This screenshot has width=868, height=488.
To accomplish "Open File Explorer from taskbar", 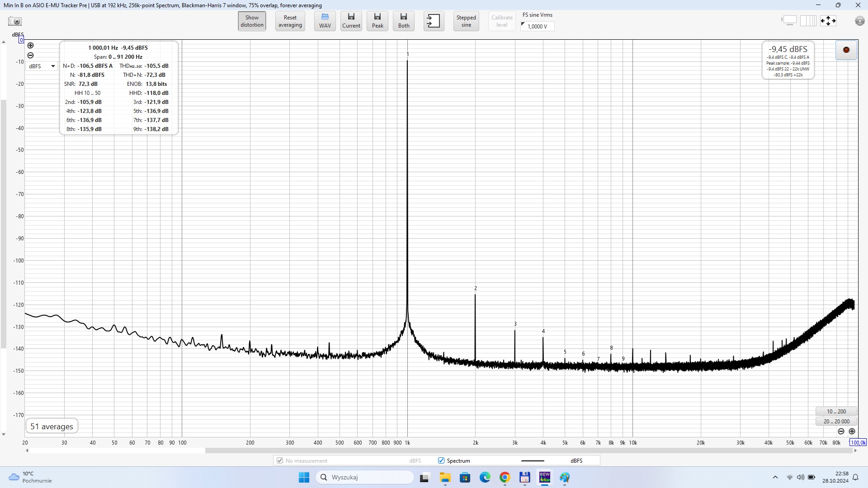I will [445, 477].
